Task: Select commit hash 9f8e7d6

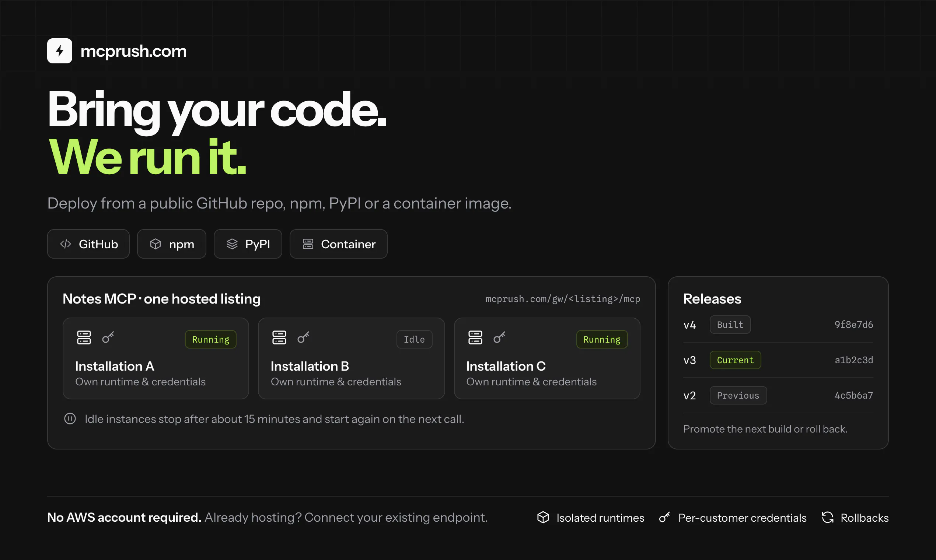Action: coord(854,325)
